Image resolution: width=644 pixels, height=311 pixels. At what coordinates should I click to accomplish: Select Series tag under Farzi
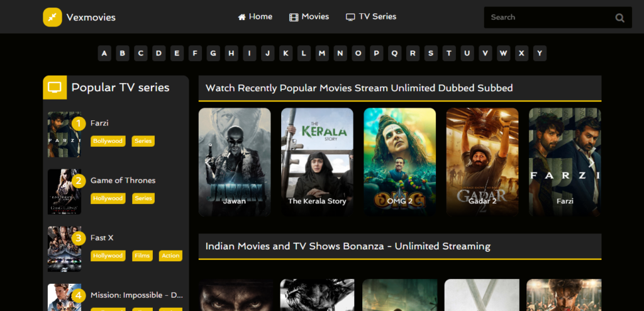tap(143, 141)
